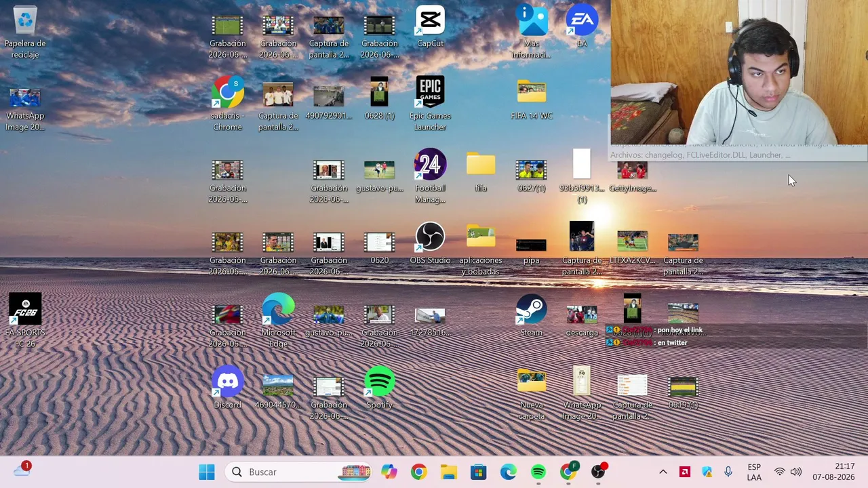Select the 17278516... image file
Screen dimensions: 868x488
pos(430,321)
